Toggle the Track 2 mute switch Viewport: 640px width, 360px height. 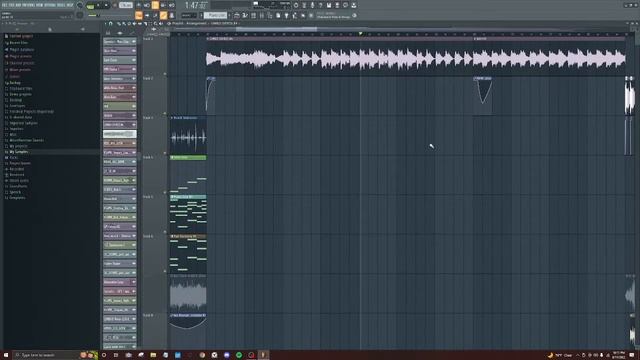tap(165, 113)
